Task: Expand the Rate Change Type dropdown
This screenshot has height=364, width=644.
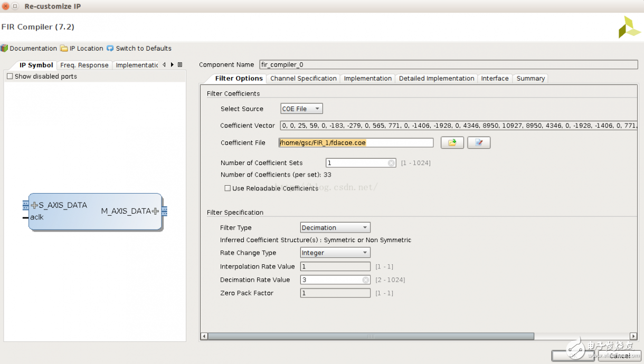Action: point(335,253)
